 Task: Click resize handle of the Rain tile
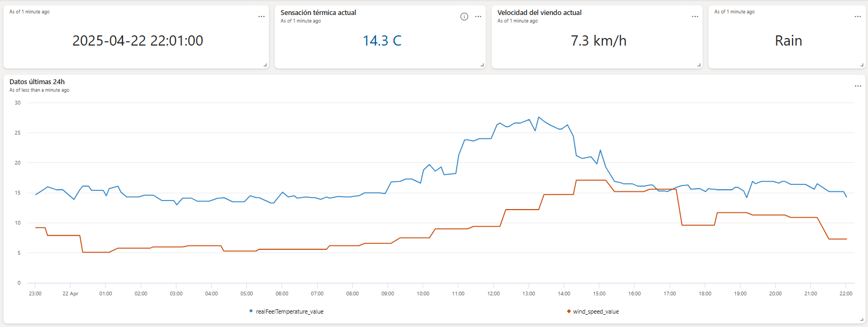[x=862, y=65]
